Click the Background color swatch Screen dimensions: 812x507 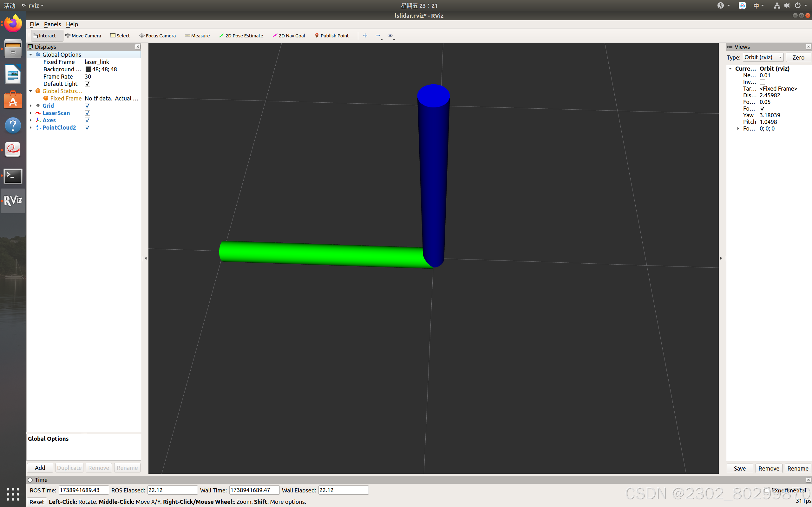(x=88, y=69)
